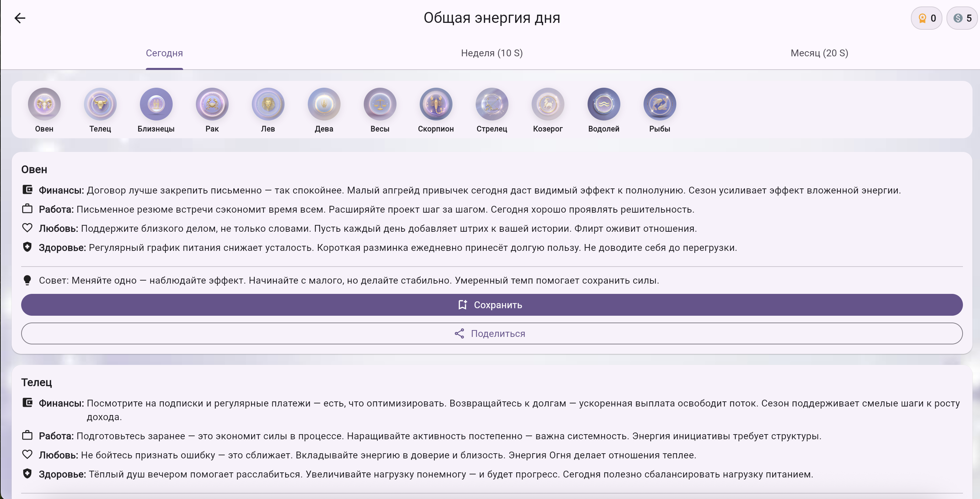Click the Финансы wallet icon in Овен section

tap(27, 189)
